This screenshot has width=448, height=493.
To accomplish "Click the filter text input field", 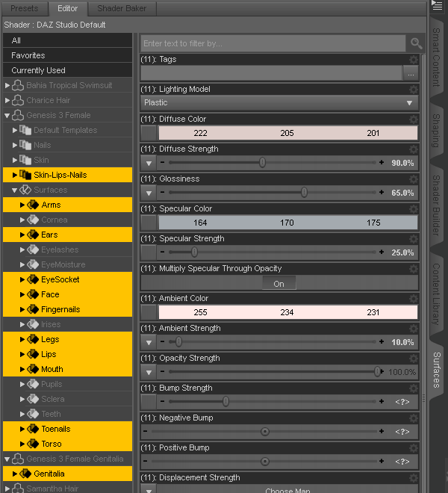I will pos(273,43).
